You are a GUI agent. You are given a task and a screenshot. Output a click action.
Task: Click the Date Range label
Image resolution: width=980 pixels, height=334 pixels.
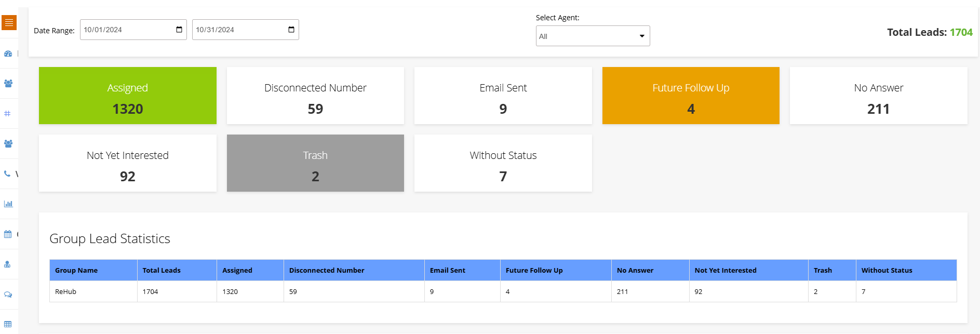click(54, 31)
